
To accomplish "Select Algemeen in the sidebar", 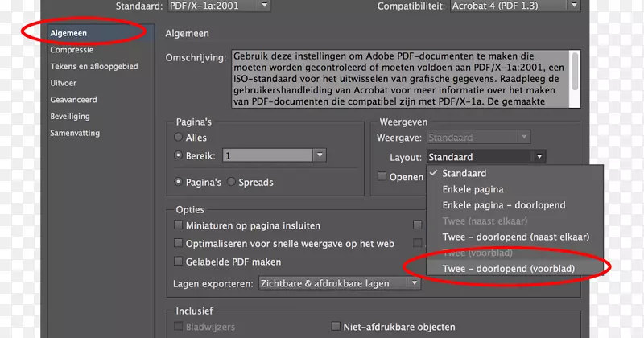I will pos(68,33).
